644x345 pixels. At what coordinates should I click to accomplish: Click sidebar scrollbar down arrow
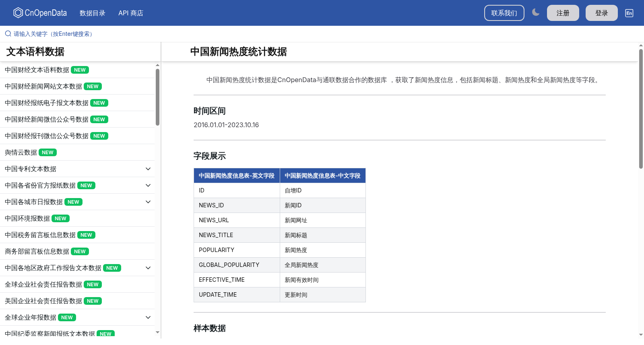[157, 333]
